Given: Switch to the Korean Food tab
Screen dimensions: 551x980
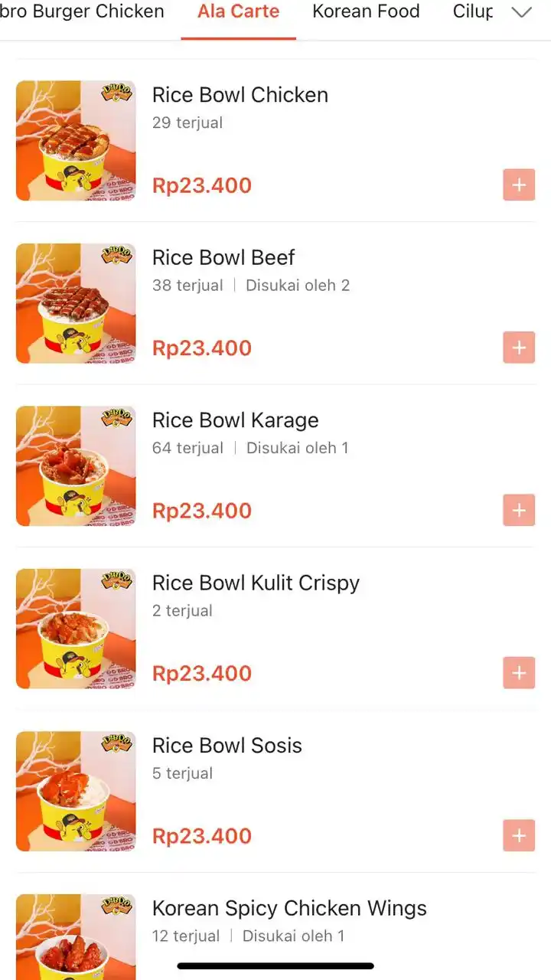Looking at the screenshot, I should coord(366,11).
